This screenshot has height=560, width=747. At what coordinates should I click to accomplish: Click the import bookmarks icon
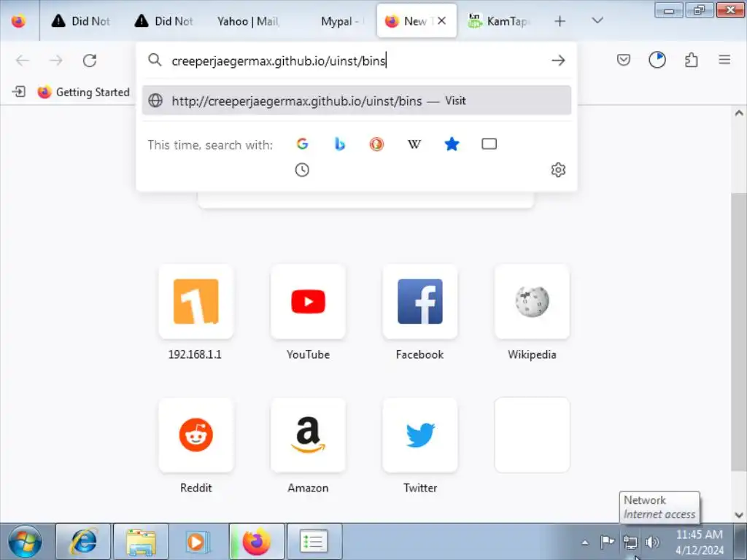(18, 91)
